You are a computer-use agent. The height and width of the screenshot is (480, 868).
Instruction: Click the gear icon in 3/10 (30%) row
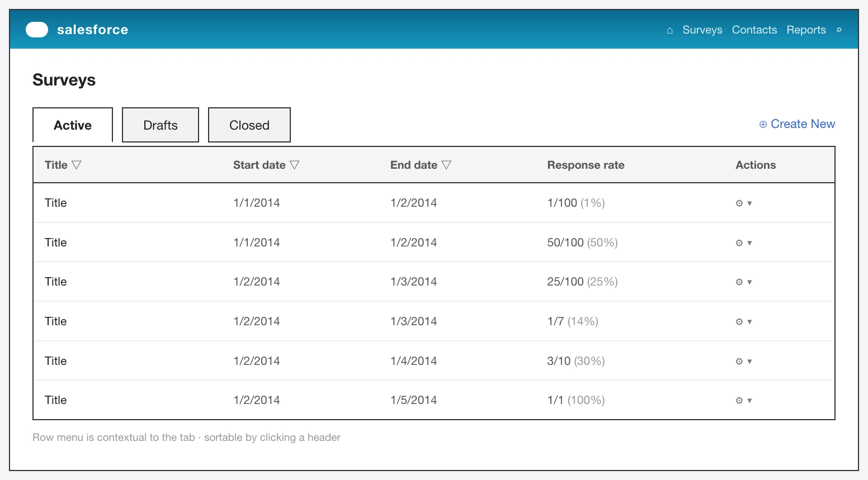point(739,362)
